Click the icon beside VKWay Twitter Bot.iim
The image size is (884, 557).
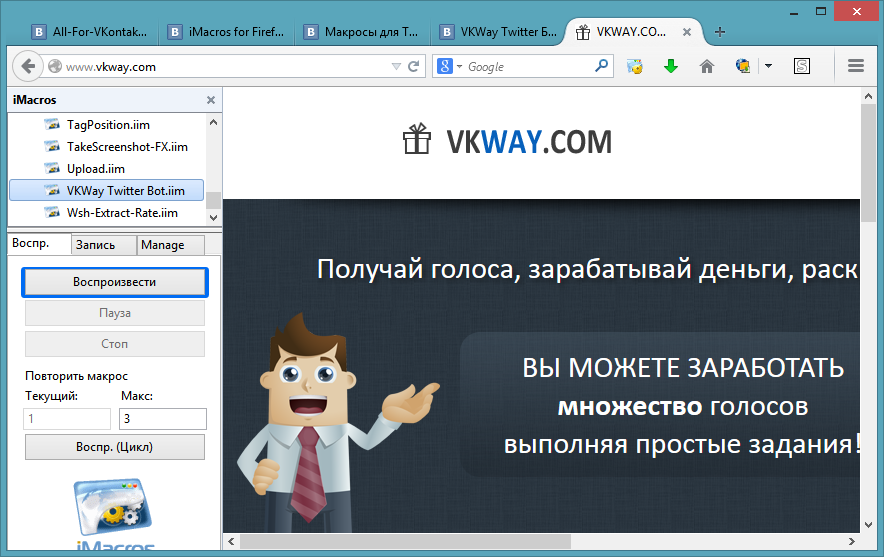click(x=52, y=191)
